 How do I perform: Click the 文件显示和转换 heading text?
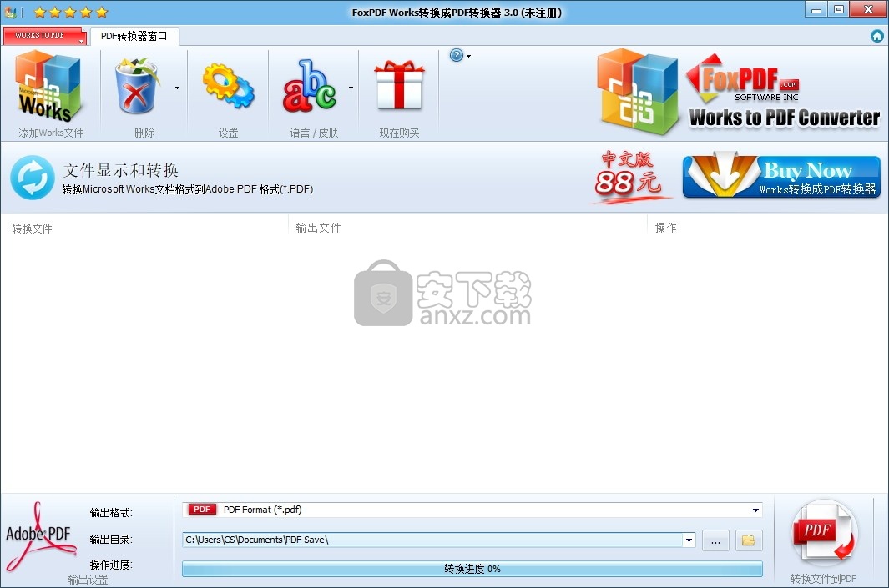(x=121, y=170)
